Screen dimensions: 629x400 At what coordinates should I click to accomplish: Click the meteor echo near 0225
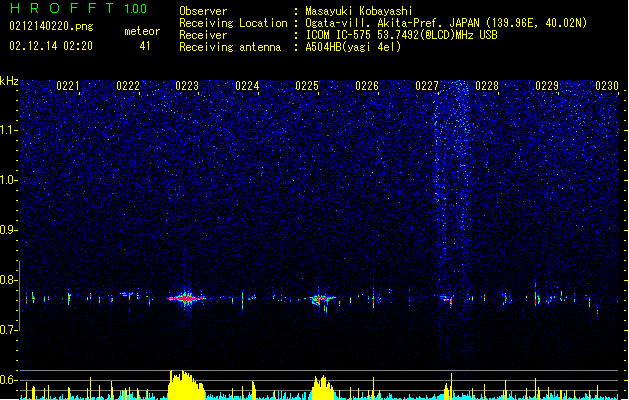point(321,299)
